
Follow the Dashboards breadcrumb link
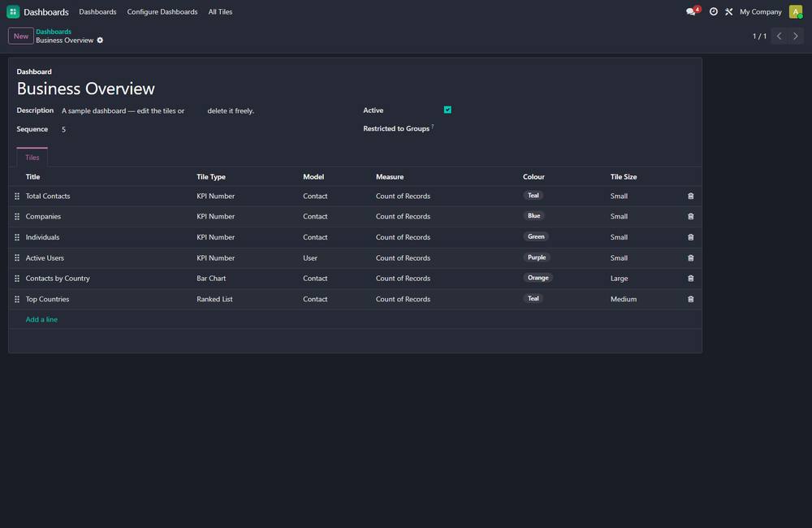tap(54, 32)
